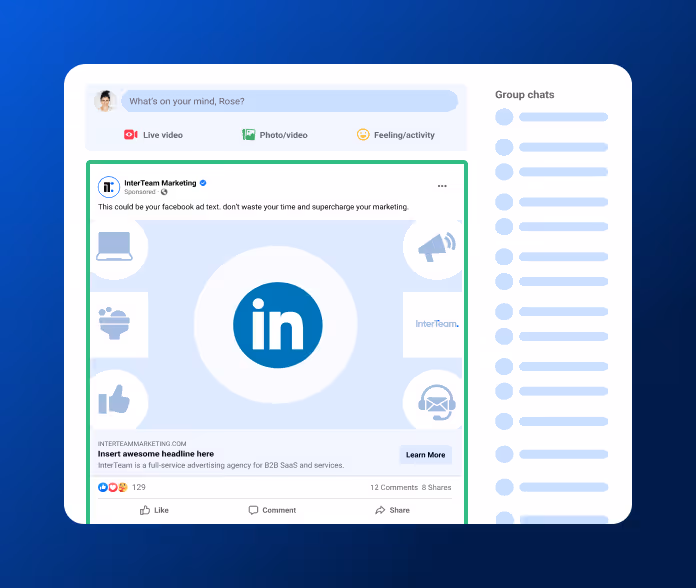Open the 8 Shares link
Screen dimensions: 696x588
pyautogui.click(x=436, y=487)
